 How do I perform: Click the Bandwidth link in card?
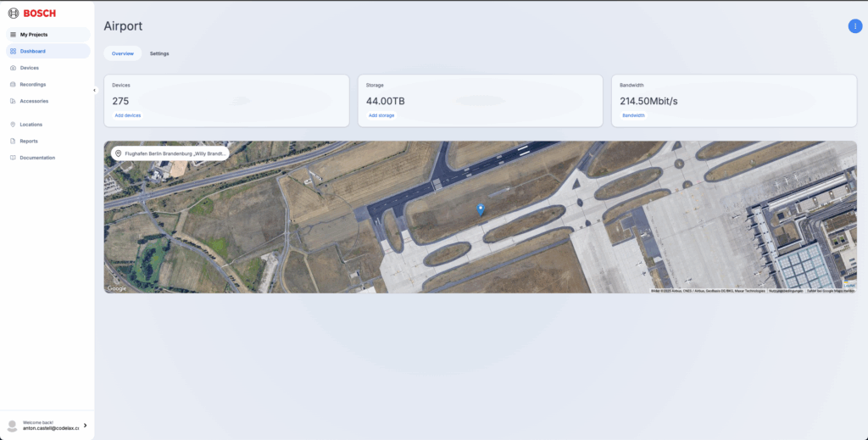coord(633,115)
